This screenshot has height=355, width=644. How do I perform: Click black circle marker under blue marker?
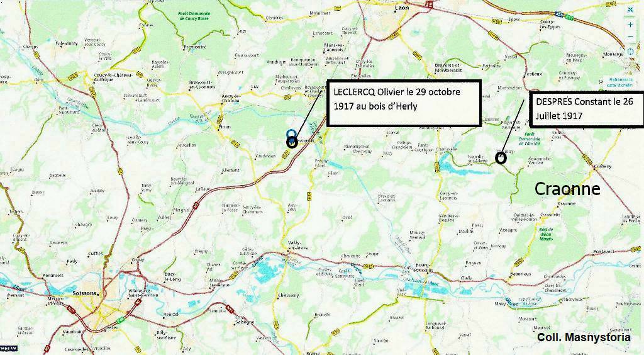coord(292,142)
